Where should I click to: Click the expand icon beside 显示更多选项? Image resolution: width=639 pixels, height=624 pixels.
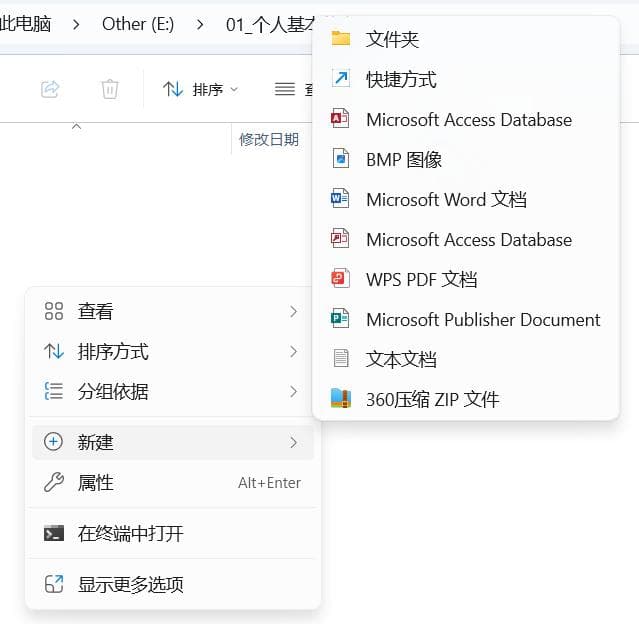pos(54,584)
